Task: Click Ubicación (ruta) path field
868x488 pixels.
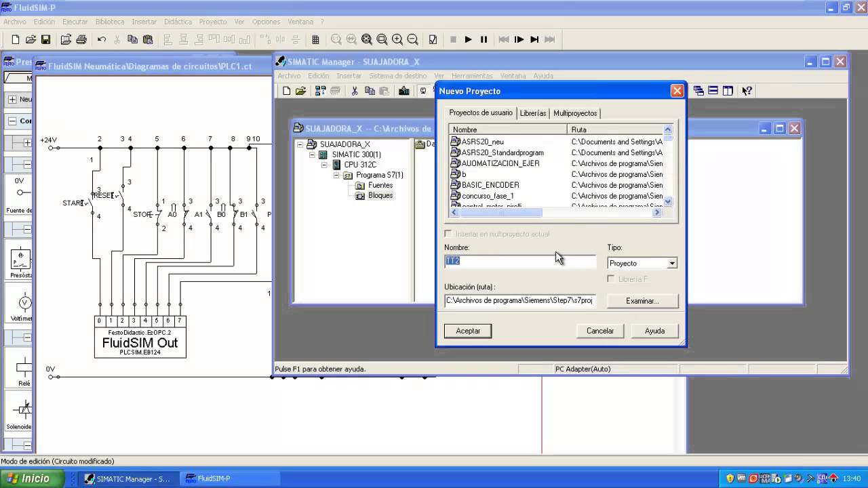Action: (520, 300)
